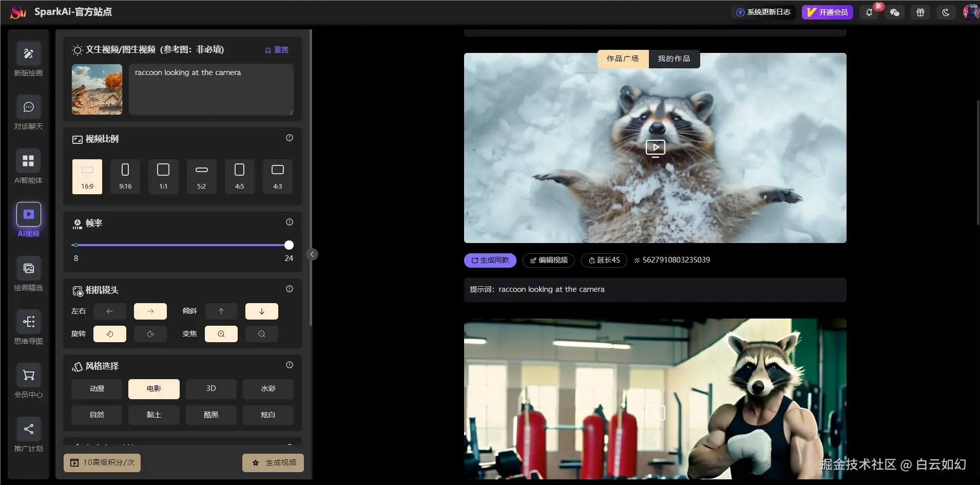Screen dimensions: 980x485
Task: Toggle zoom out camera
Action: [262, 334]
